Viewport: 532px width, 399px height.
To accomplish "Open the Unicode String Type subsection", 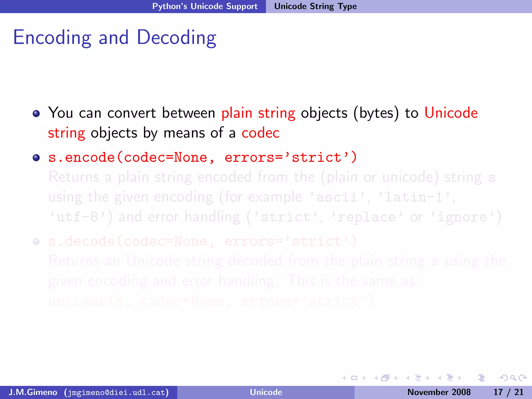I will tap(315, 6).
